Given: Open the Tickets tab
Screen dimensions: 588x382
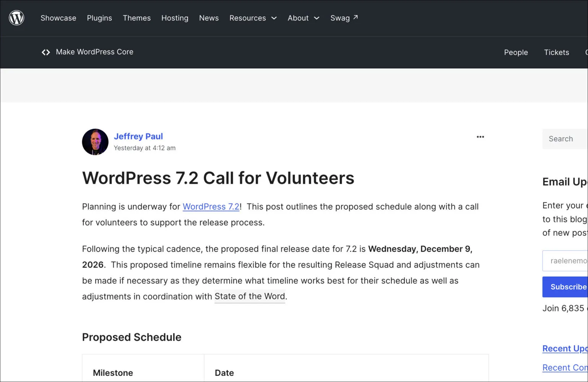Looking at the screenshot, I should point(557,52).
